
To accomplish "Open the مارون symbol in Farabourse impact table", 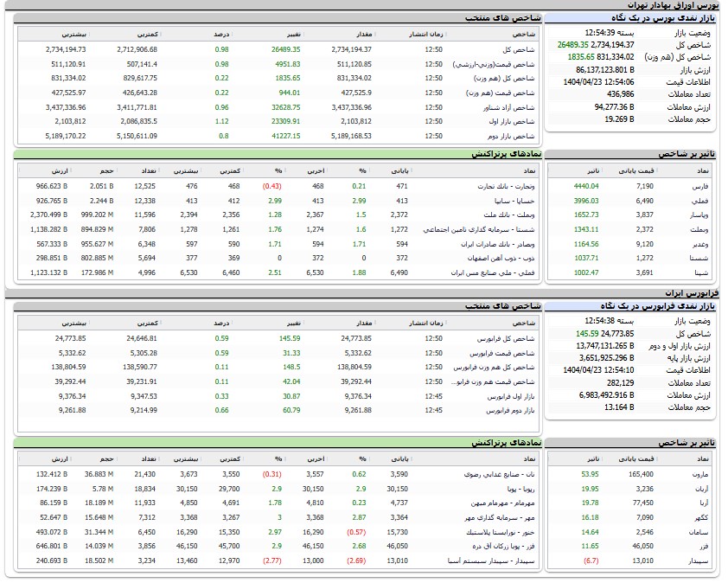I will pyautogui.click(x=700, y=474).
